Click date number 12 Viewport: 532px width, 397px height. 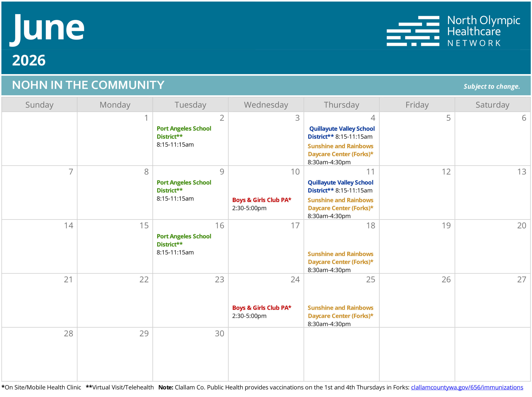click(x=446, y=172)
